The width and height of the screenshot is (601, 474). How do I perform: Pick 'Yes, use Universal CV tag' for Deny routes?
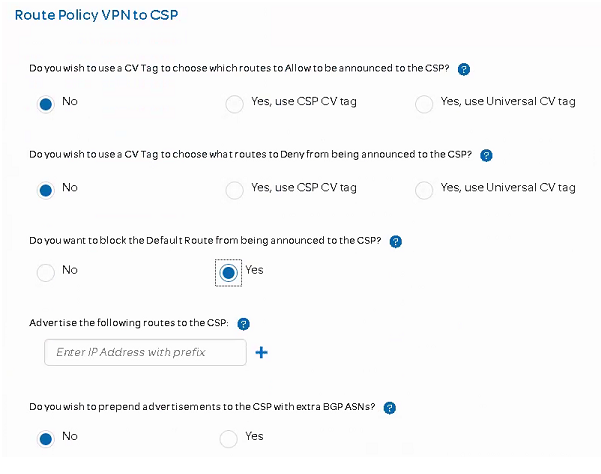click(x=424, y=190)
